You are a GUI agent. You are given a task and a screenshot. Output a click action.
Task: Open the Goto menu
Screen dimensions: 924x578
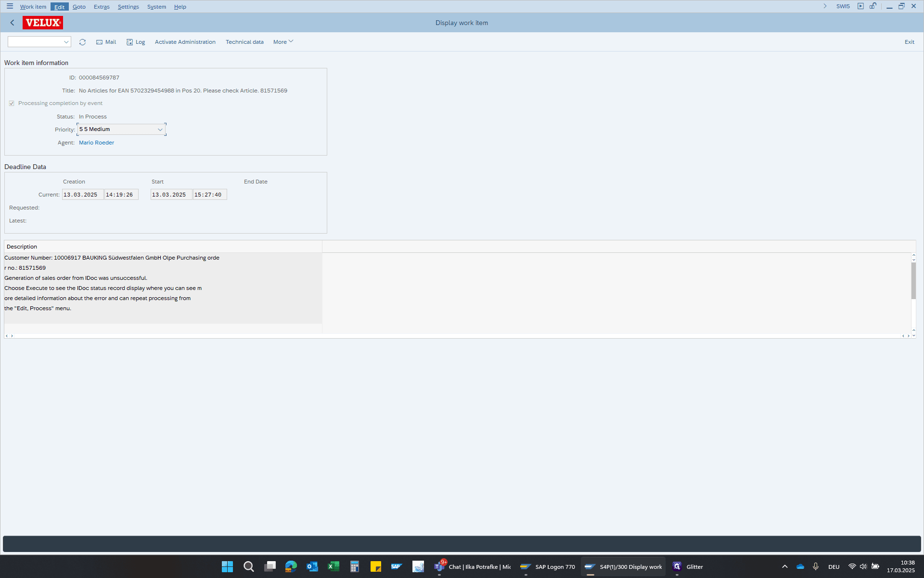[79, 7]
